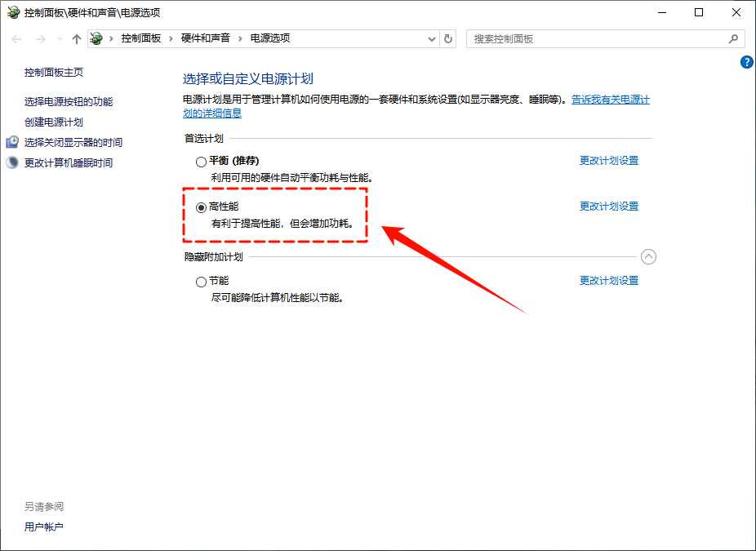This screenshot has width=756, height=551.
Task: Select the 节能 power plan
Action: [x=201, y=281]
